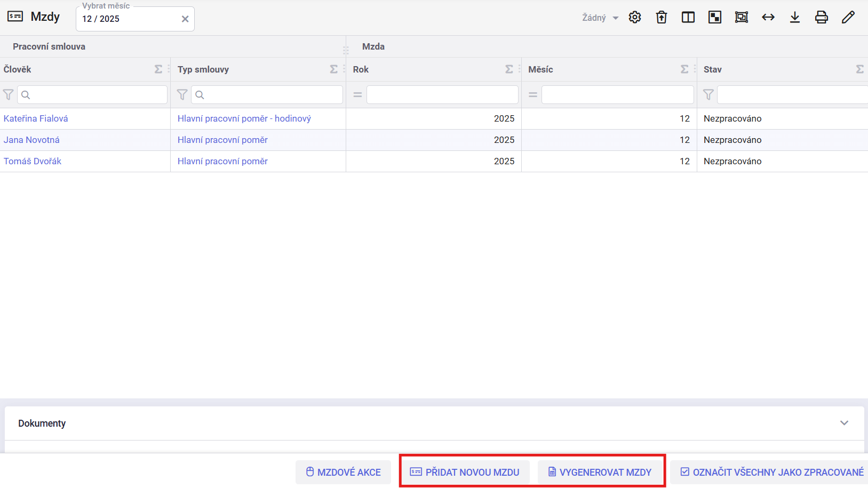
Task: Click the Přidat novou mzdu button
Action: pyautogui.click(x=465, y=472)
